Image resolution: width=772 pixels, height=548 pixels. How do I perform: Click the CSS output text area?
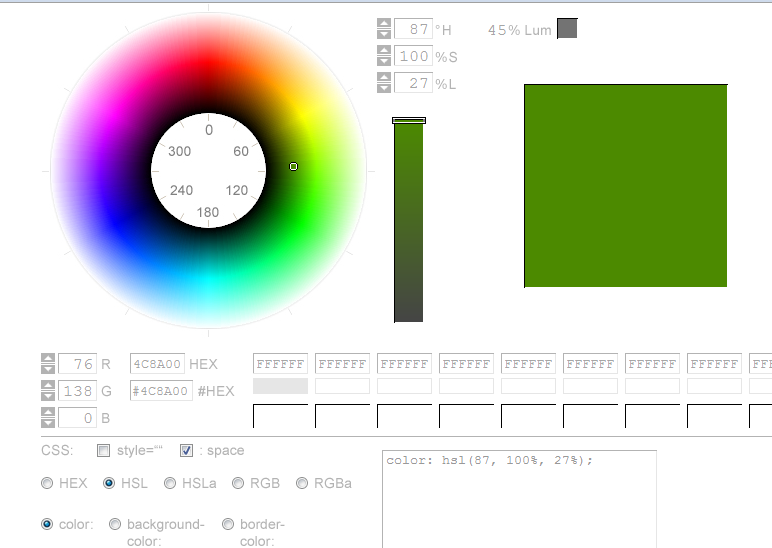[519, 499]
